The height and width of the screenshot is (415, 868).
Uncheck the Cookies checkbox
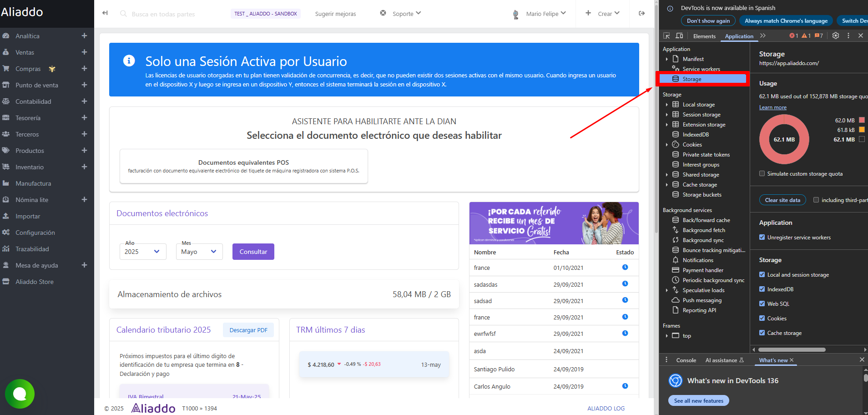click(762, 318)
